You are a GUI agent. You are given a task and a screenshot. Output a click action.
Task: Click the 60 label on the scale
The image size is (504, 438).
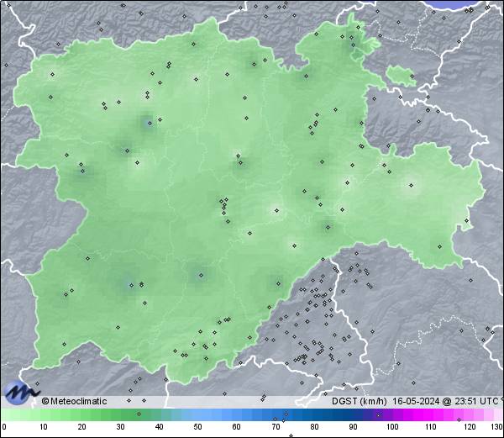pos(237,427)
